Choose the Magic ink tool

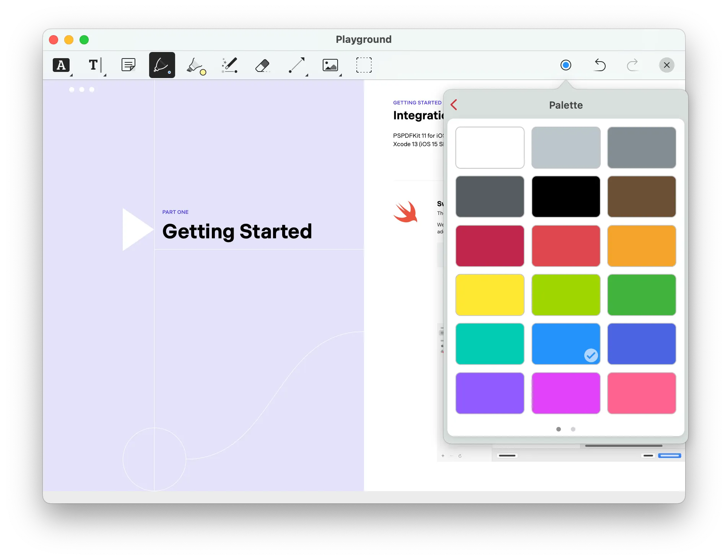point(229,65)
